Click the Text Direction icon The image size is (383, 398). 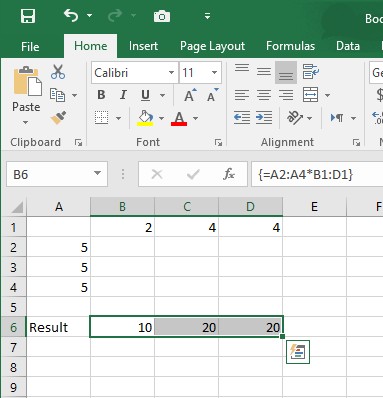pyautogui.click(x=337, y=118)
